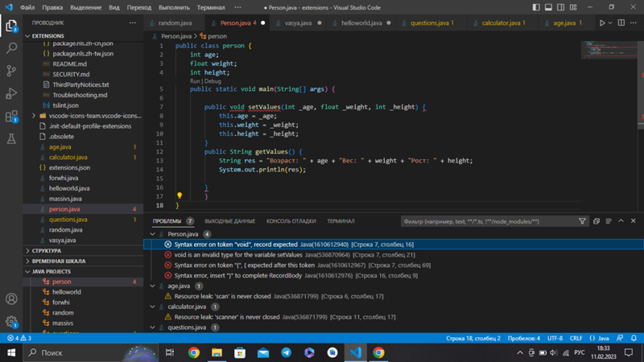This screenshot has width=644, height=362.
Task: Open the Source Control view
Action: click(x=11, y=71)
